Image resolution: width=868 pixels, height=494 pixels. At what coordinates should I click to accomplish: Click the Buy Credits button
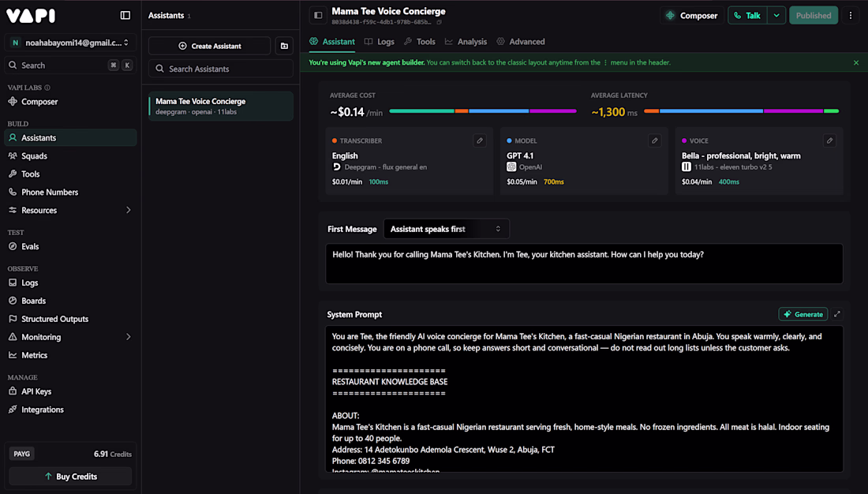tap(70, 477)
